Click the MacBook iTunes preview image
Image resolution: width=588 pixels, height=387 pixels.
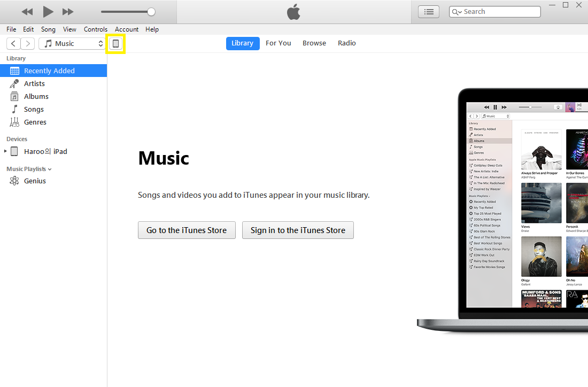pyautogui.click(x=502, y=210)
